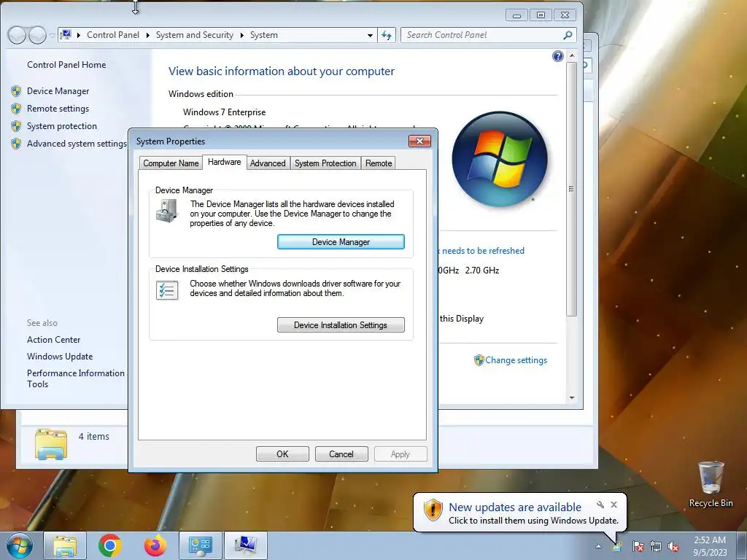Click the needs to be refreshed link
The width and height of the screenshot is (747, 560).
(x=481, y=251)
